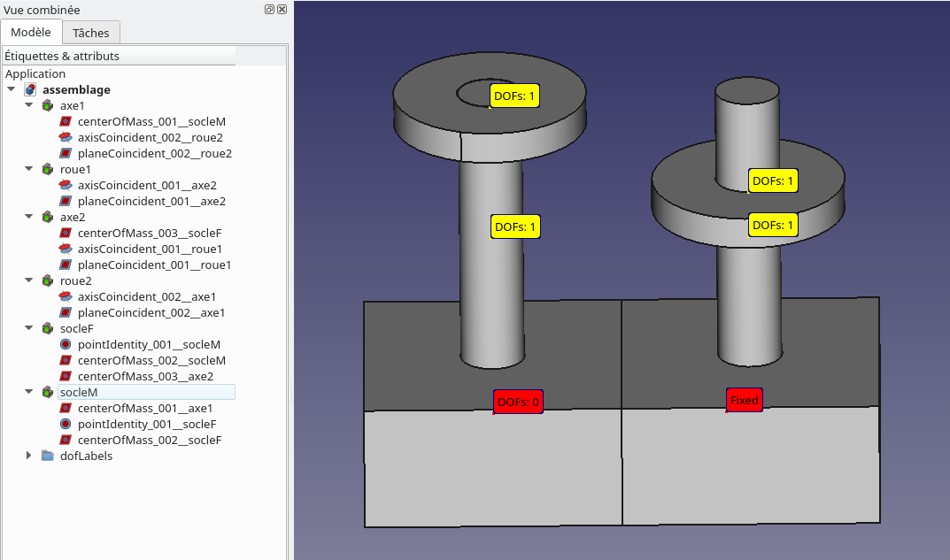950x560 pixels.
Task: Collapse the roue1 tree branch
Action: point(28,169)
